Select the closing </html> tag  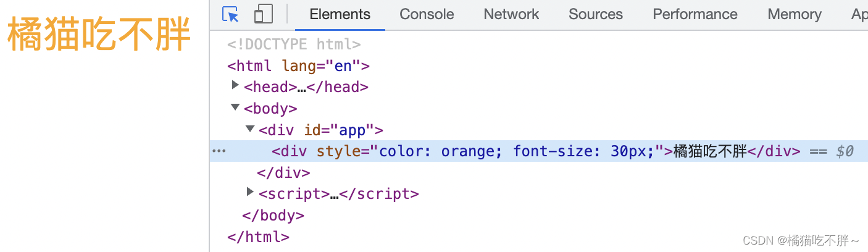[x=258, y=237]
